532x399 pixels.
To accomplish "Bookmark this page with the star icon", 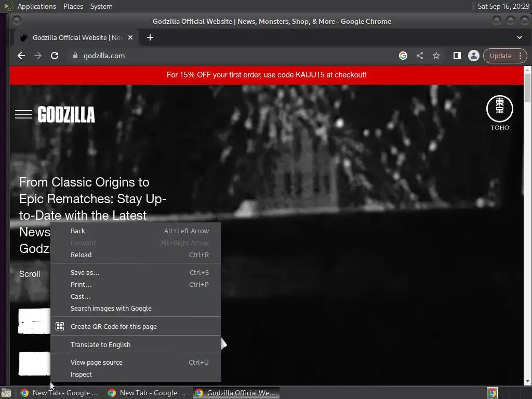I will 436,56.
